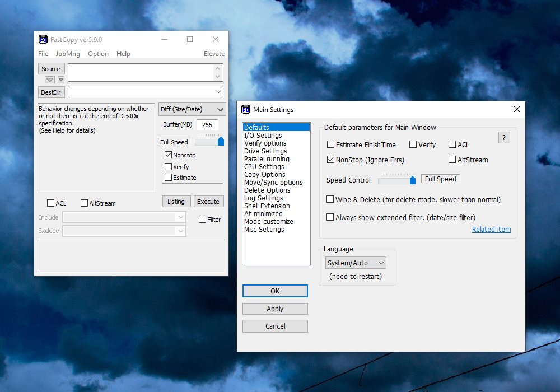
Task: Maximize the FastCopy window
Action: [190, 39]
